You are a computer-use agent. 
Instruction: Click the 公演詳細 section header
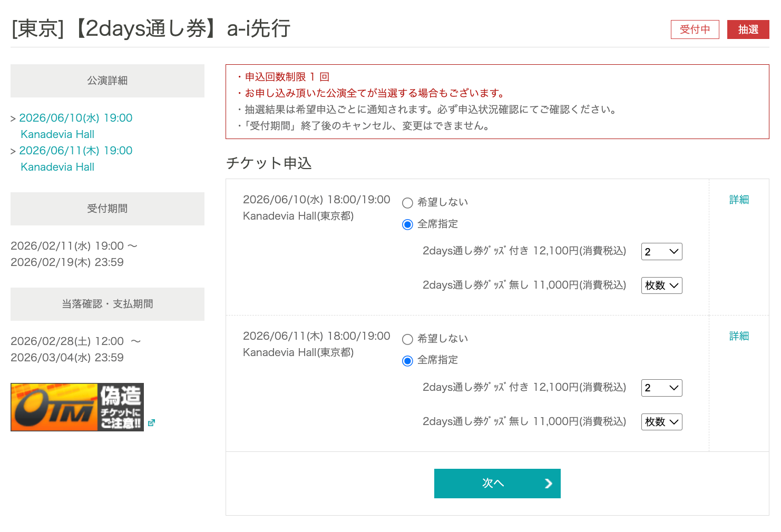point(108,81)
